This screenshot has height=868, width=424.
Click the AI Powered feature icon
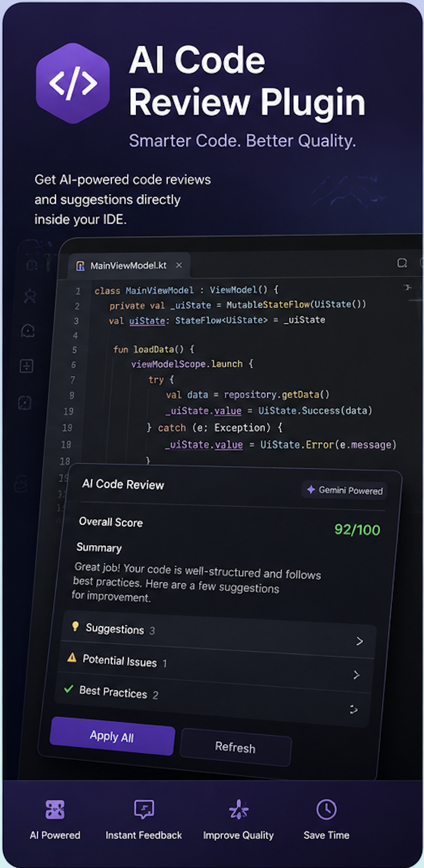tap(55, 809)
